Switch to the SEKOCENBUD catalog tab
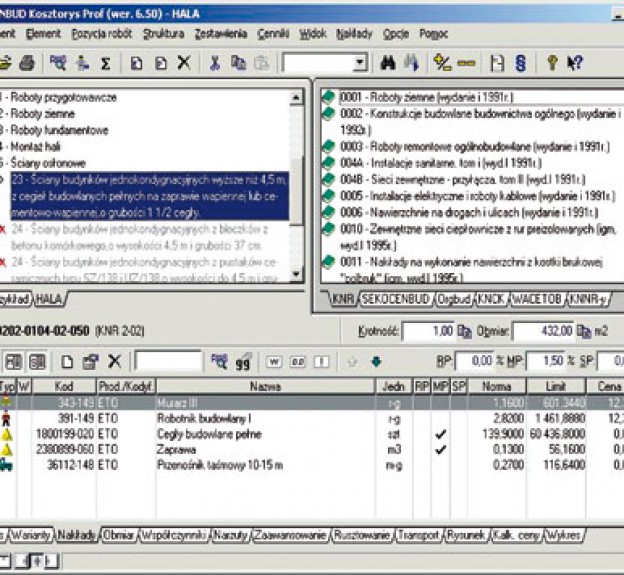The image size is (624, 575). point(396,299)
